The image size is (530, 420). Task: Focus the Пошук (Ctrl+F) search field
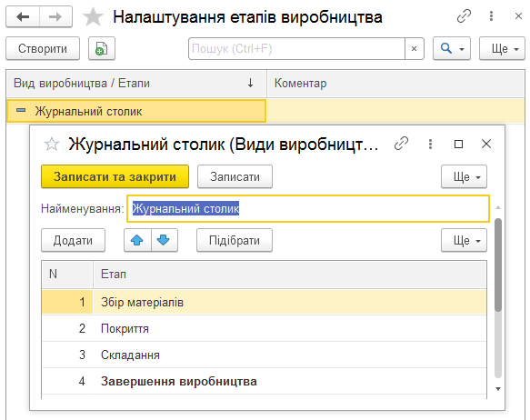click(296, 49)
